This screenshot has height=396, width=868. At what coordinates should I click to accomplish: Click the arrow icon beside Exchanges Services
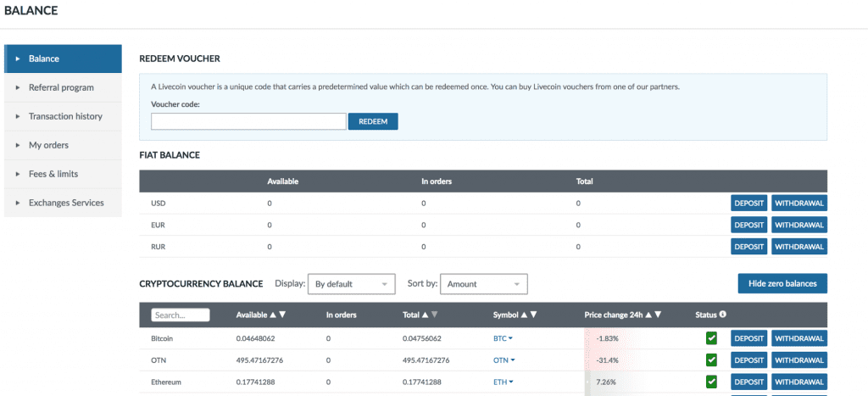18,203
